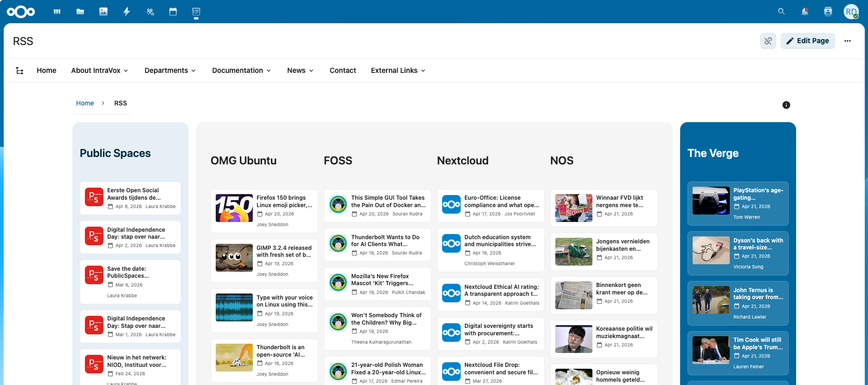Click the PlayStation controller thumbnail
868x385 pixels.
[711, 201]
